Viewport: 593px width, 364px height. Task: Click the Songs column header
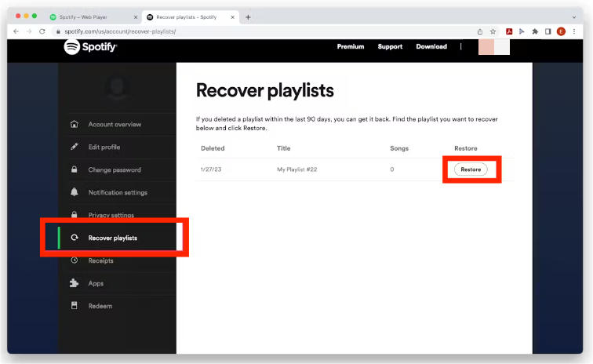[x=399, y=148]
